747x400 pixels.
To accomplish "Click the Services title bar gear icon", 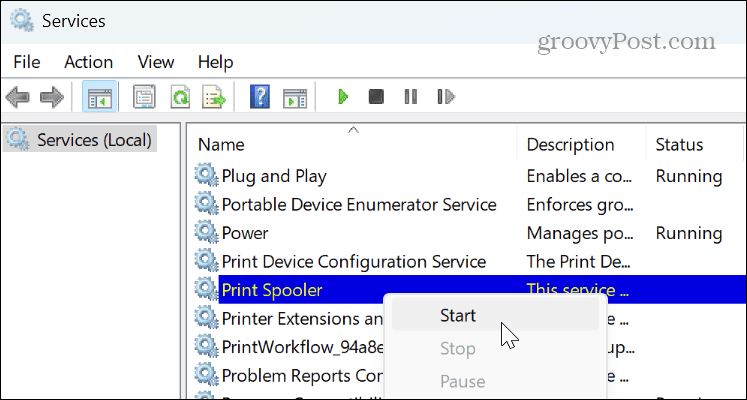I will [22, 21].
